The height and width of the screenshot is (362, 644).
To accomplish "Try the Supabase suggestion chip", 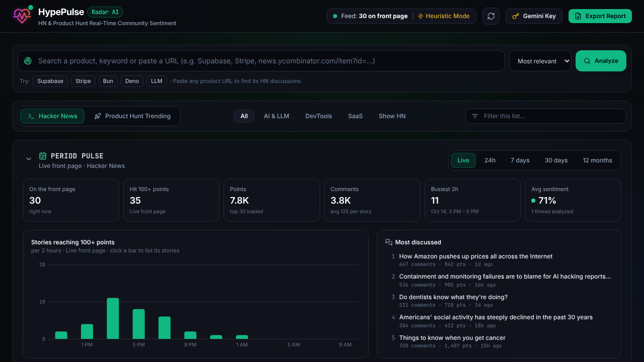I will tap(50, 81).
